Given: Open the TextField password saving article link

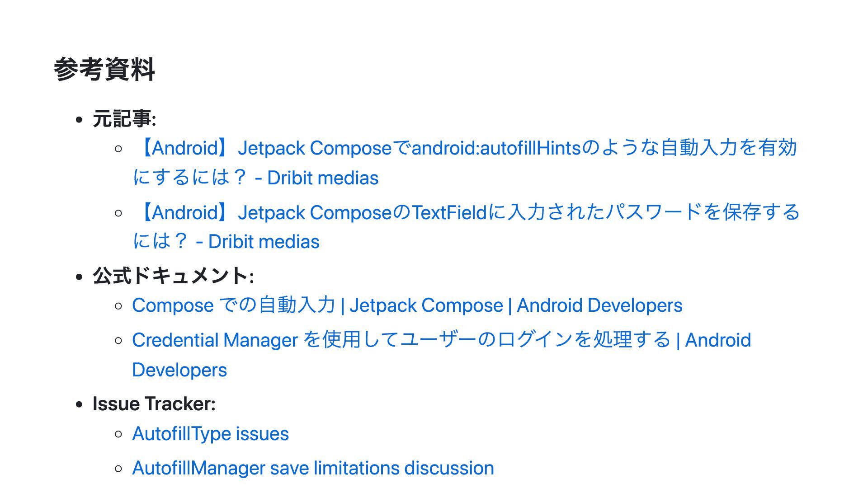Looking at the screenshot, I should [x=466, y=212].
